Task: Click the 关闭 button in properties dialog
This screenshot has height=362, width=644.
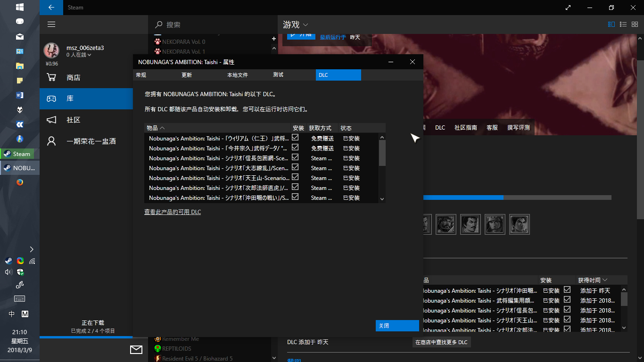Action: tap(397, 326)
